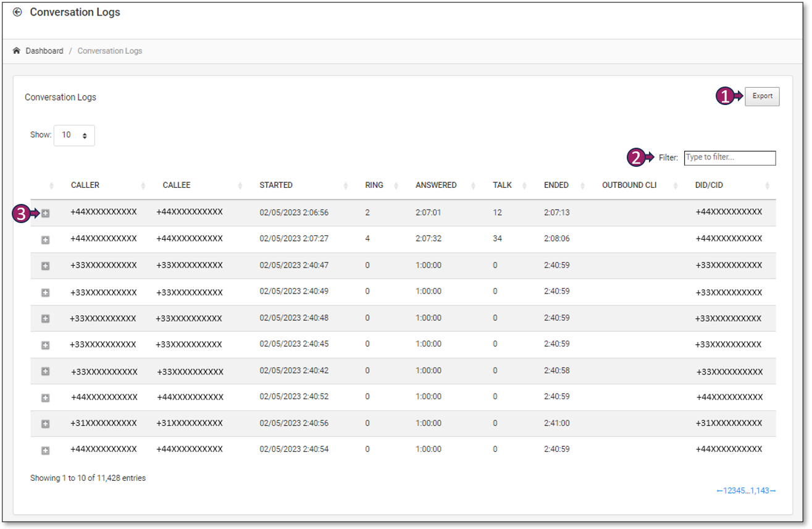
Task: Jump to last page 1,143
Action: 760,491
